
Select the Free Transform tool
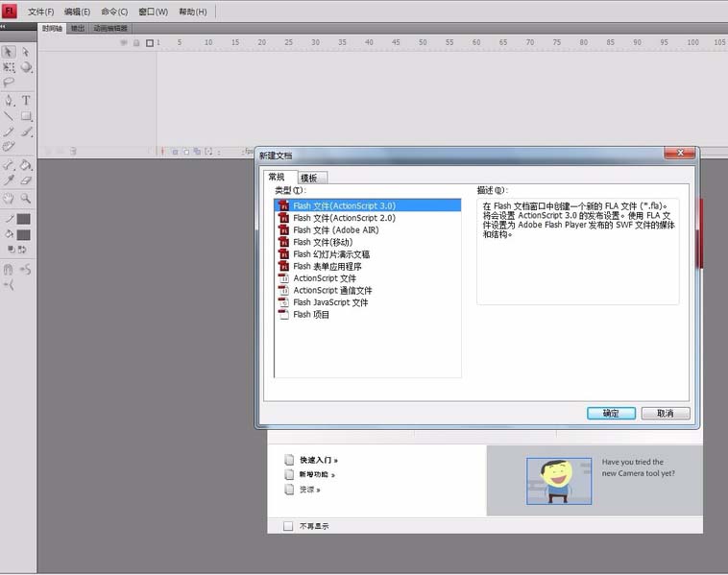click(x=9, y=68)
